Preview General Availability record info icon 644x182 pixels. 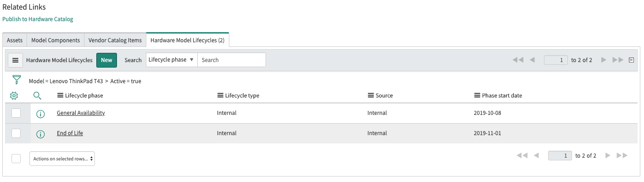[x=40, y=114]
